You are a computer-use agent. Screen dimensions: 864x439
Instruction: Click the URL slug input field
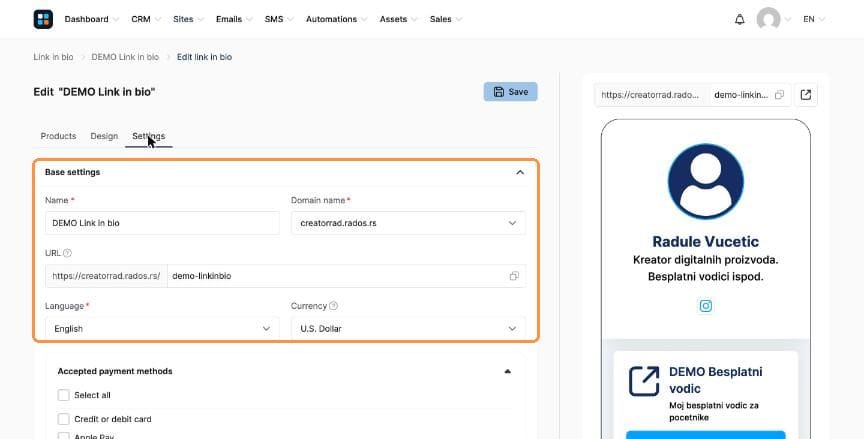coord(346,276)
